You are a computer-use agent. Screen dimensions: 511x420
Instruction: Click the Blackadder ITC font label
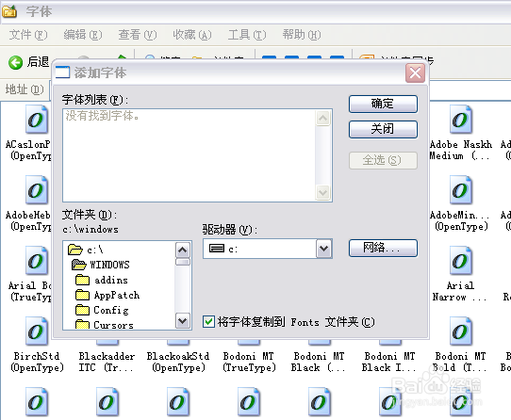coord(107,362)
